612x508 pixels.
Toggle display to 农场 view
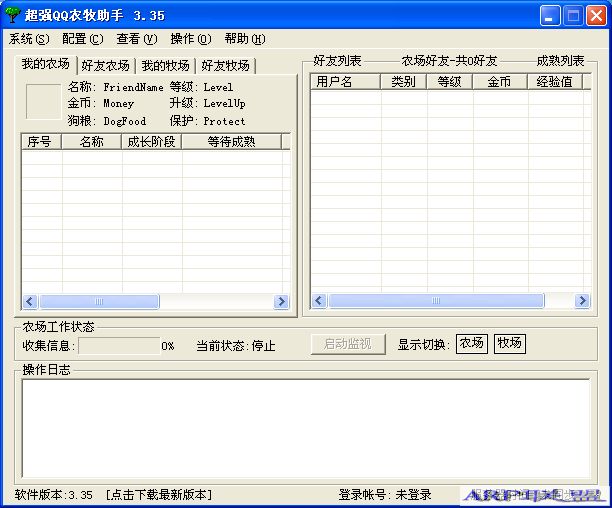pos(472,343)
